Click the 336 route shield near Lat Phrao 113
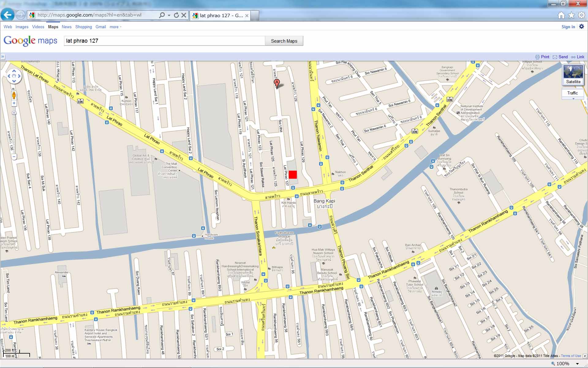 [80, 101]
